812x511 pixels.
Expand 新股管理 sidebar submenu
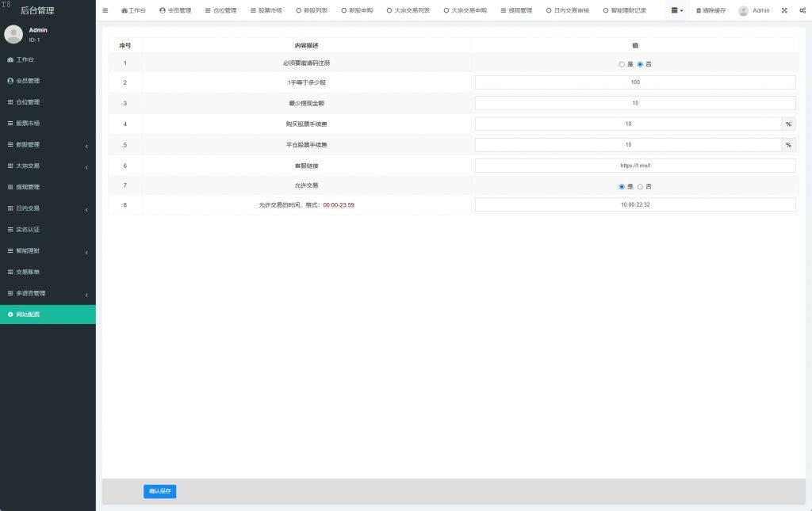tap(48, 145)
